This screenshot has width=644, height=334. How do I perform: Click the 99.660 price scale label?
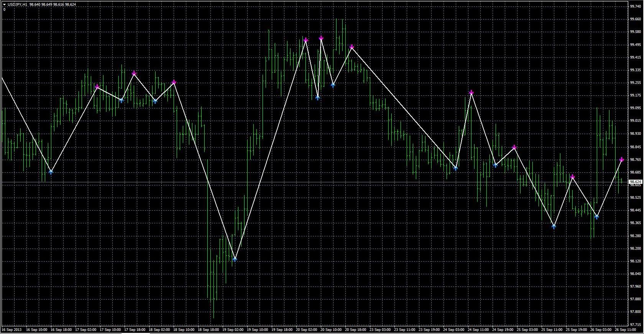tap(635, 19)
